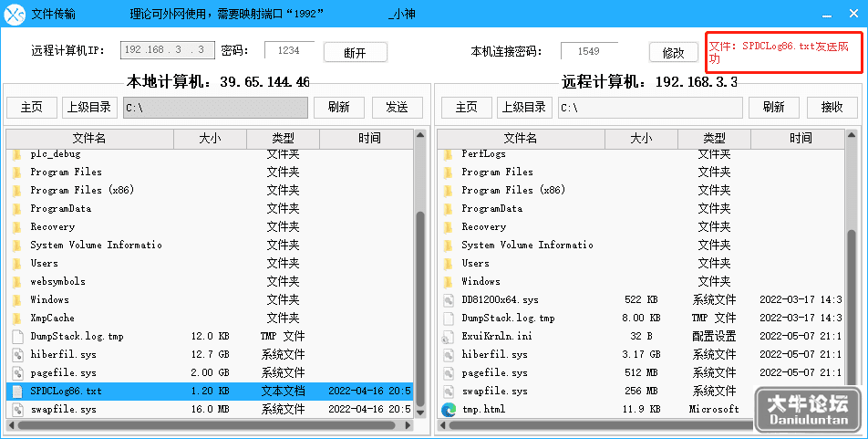Click the remote DD81200x64.sys file icon
Viewport: 868px width, 439px height.
[x=449, y=300]
